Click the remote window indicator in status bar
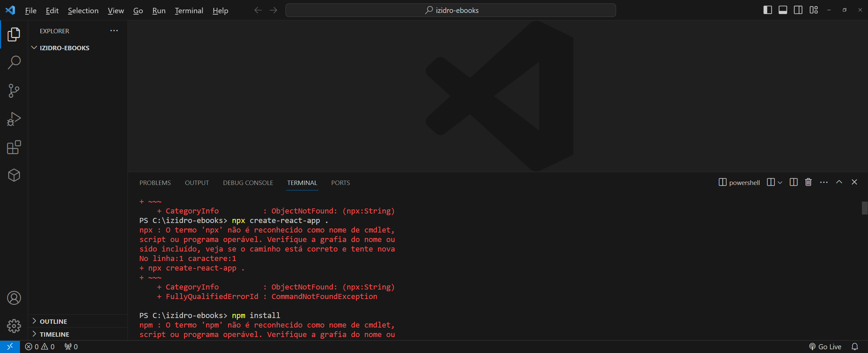The image size is (868, 353). tap(10, 347)
